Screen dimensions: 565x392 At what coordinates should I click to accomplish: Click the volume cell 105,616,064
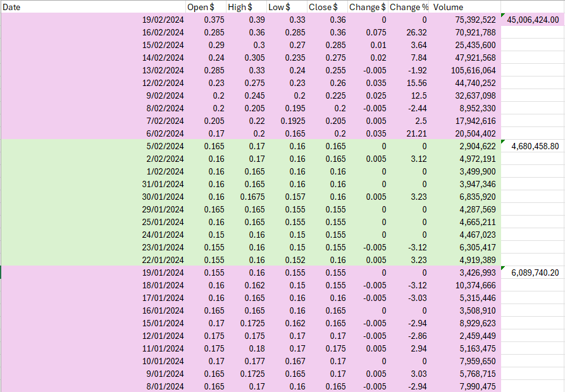[x=465, y=70]
